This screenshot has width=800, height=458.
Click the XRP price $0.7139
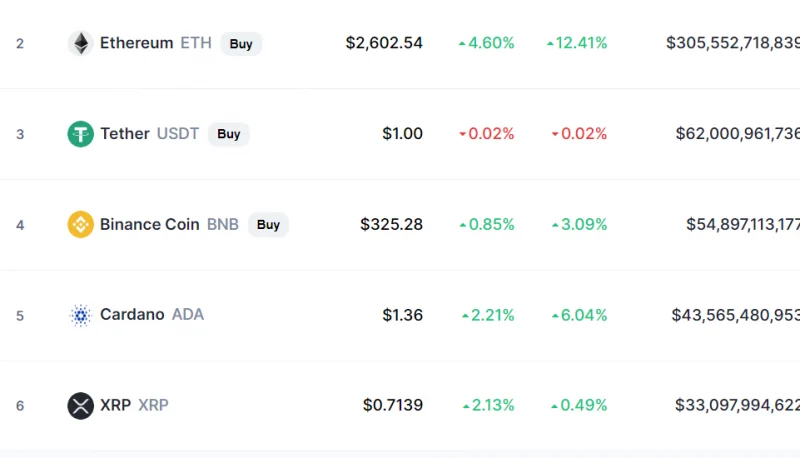coord(393,405)
